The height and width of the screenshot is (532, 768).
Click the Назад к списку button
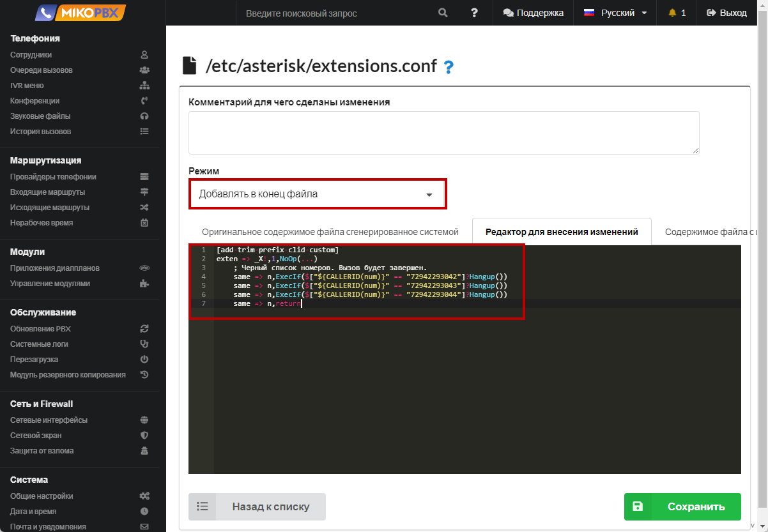click(x=257, y=506)
